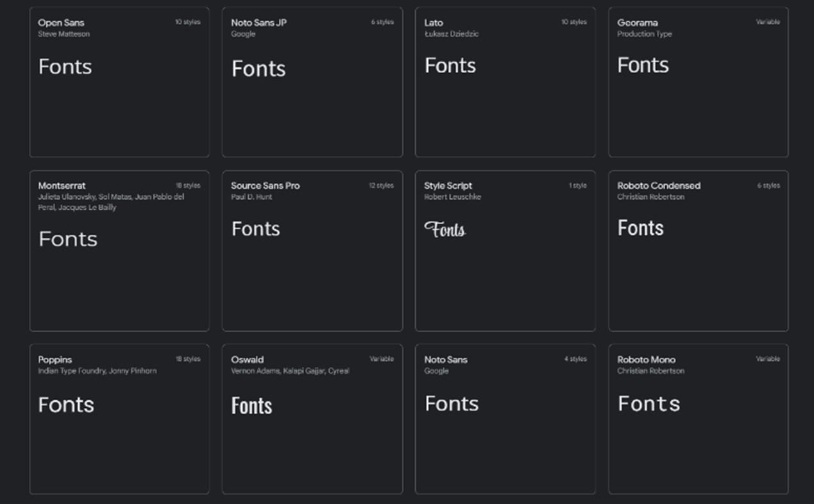Click Robert Leuschke designer name
The width and height of the screenshot is (814, 504).
point(452,197)
